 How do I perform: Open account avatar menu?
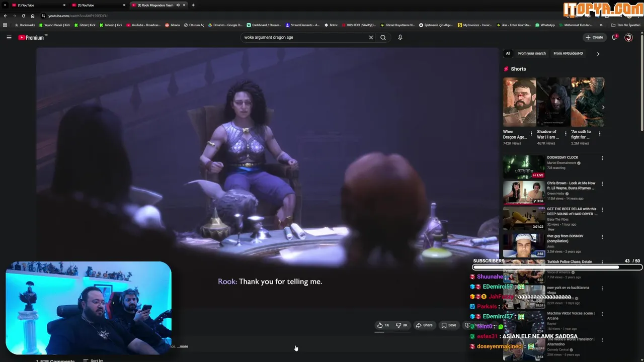628,37
